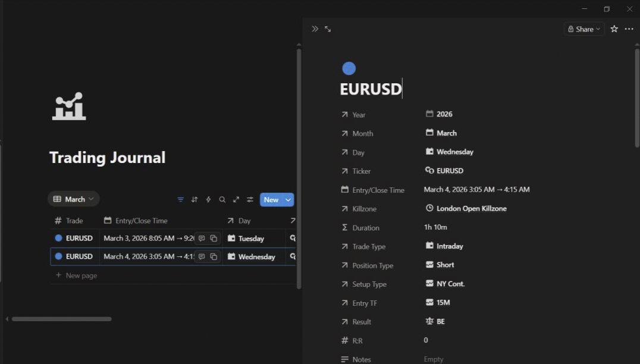Click the Day column header

click(x=254, y=221)
